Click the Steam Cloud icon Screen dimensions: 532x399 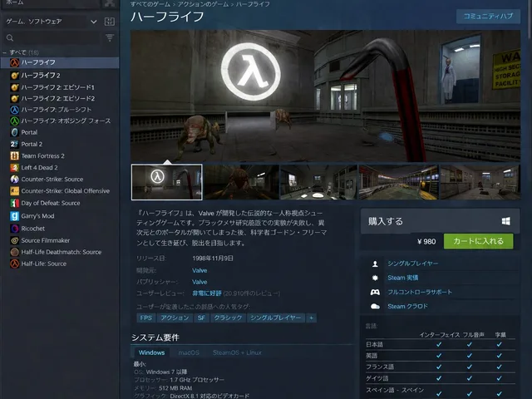(375, 307)
